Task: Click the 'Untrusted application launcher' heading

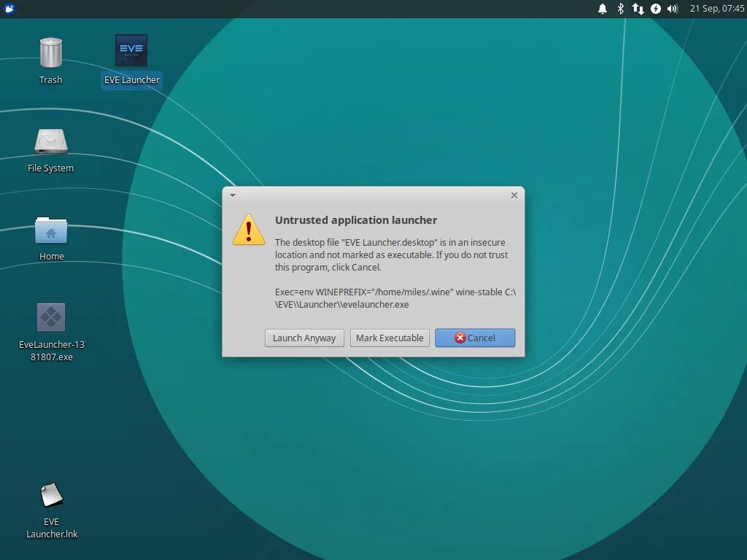Action: tap(356, 220)
